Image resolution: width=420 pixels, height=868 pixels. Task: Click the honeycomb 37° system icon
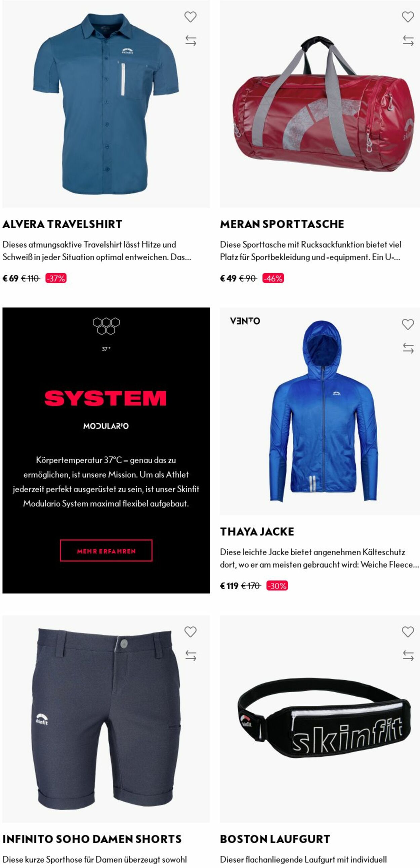pyautogui.click(x=106, y=326)
